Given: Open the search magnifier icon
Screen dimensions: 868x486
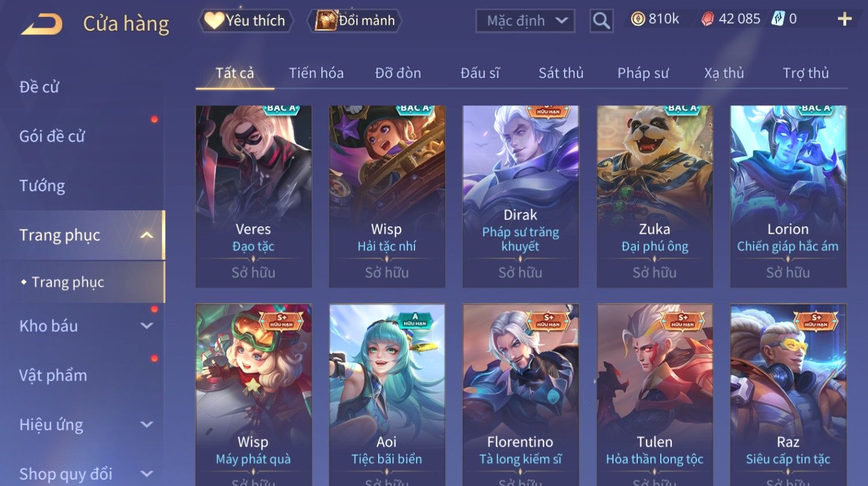Looking at the screenshot, I should point(601,21).
